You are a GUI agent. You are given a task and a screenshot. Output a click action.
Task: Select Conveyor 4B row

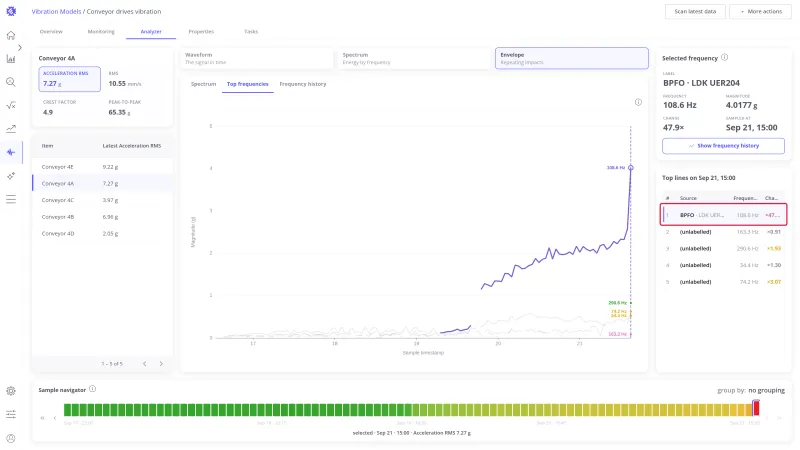tap(103, 217)
